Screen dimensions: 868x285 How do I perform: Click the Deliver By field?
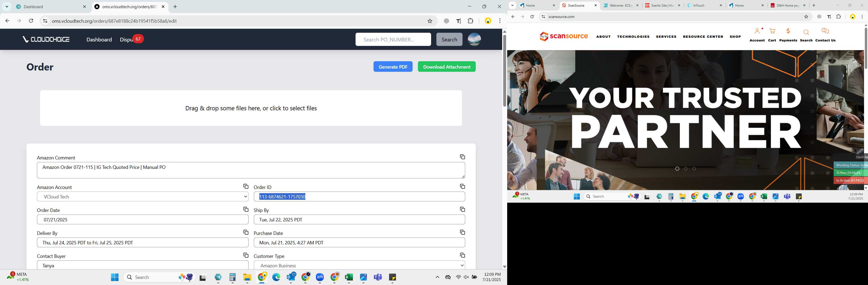click(143, 242)
